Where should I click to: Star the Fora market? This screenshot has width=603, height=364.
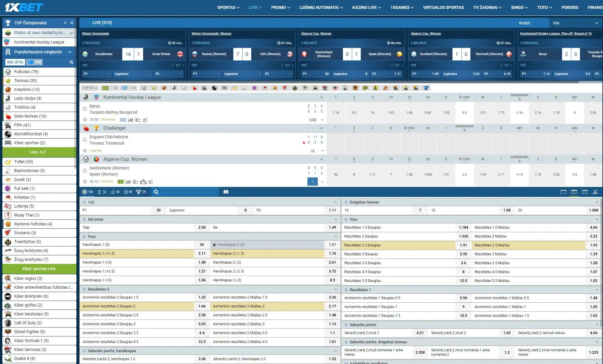point(84,236)
